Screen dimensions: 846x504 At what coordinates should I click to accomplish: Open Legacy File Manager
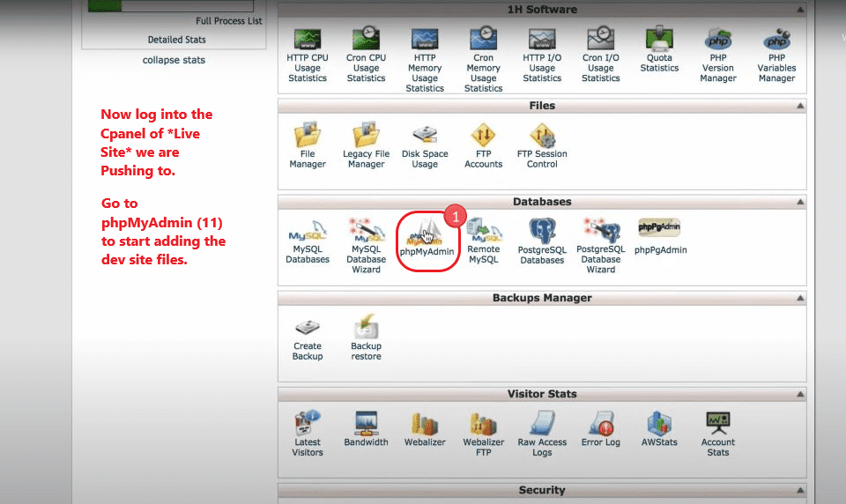(366, 145)
